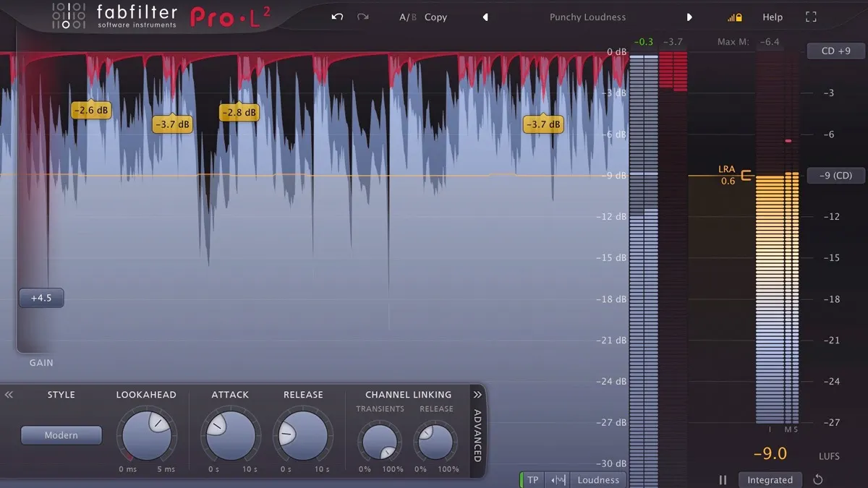The image size is (868, 488).
Task: Click the -2.8 dB peak label
Action: (x=239, y=112)
